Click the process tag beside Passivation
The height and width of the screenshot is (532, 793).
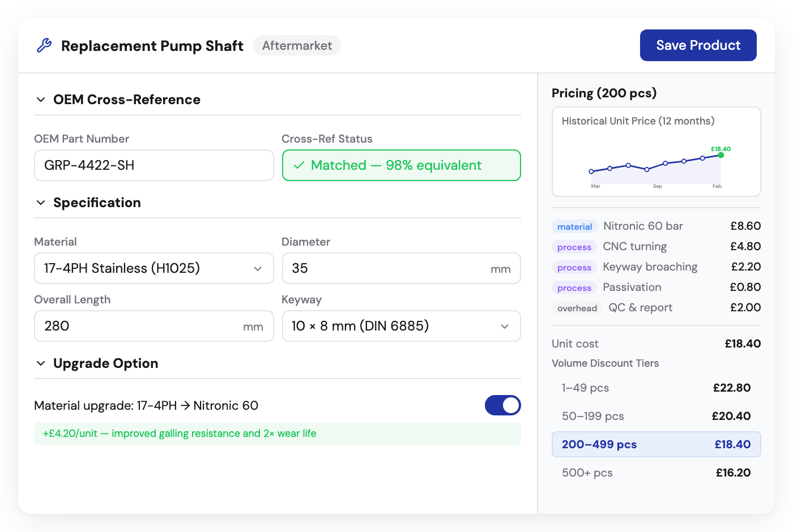point(574,288)
